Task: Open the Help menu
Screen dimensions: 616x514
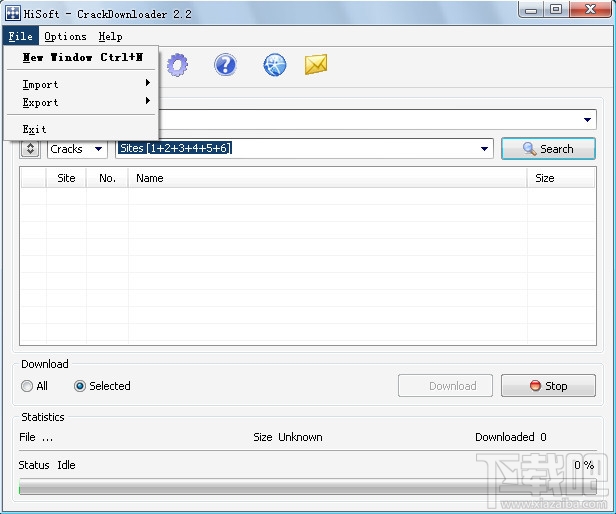Action: coord(110,36)
